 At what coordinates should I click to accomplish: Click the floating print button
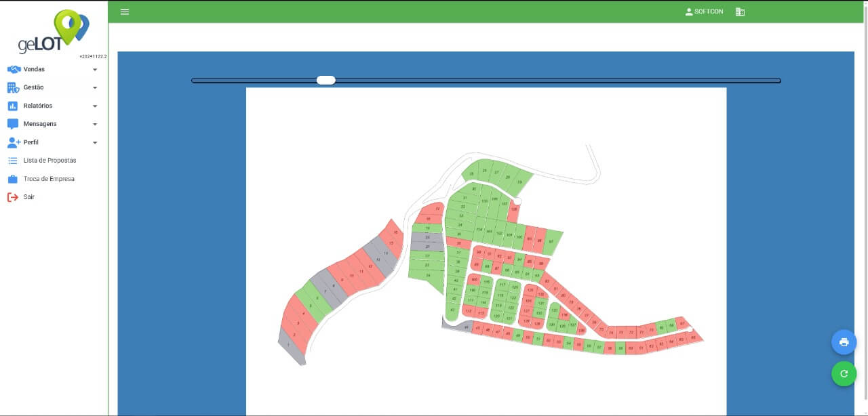pos(844,341)
